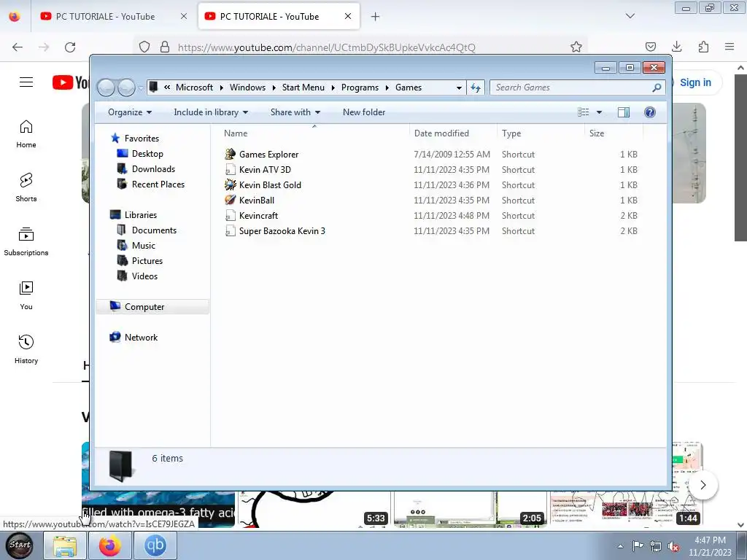The width and height of the screenshot is (747, 560).
Task: Open Firefox extensions icon
Action: (703, 47)
